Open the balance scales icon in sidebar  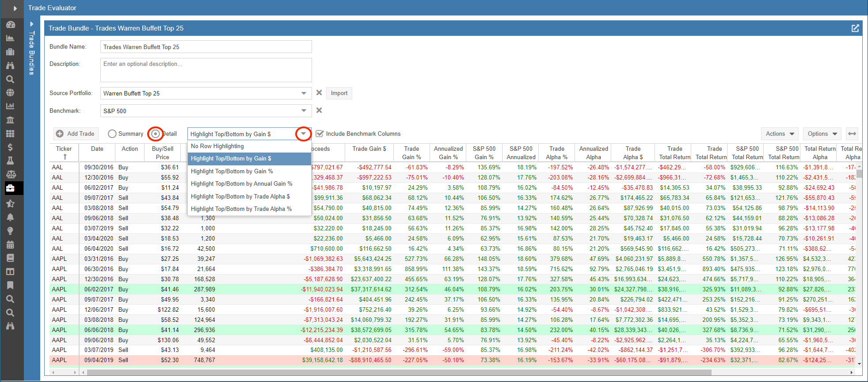pos(11,174)
